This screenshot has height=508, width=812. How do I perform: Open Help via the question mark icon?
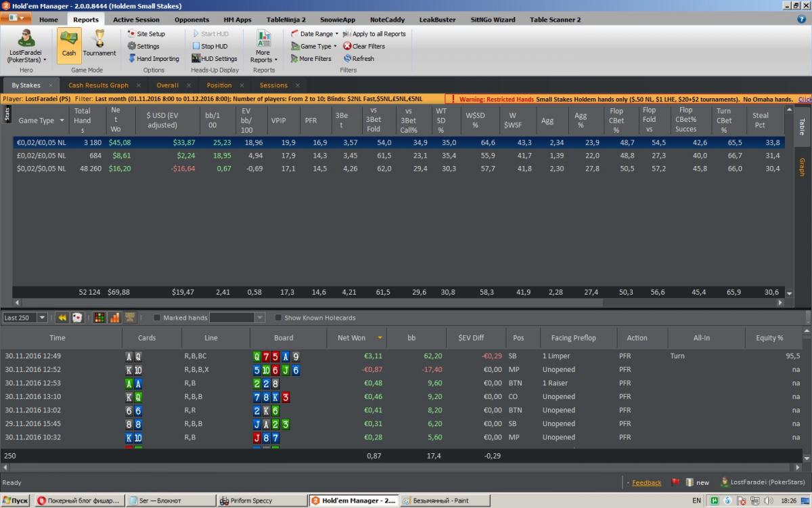(x=802, y=20)
